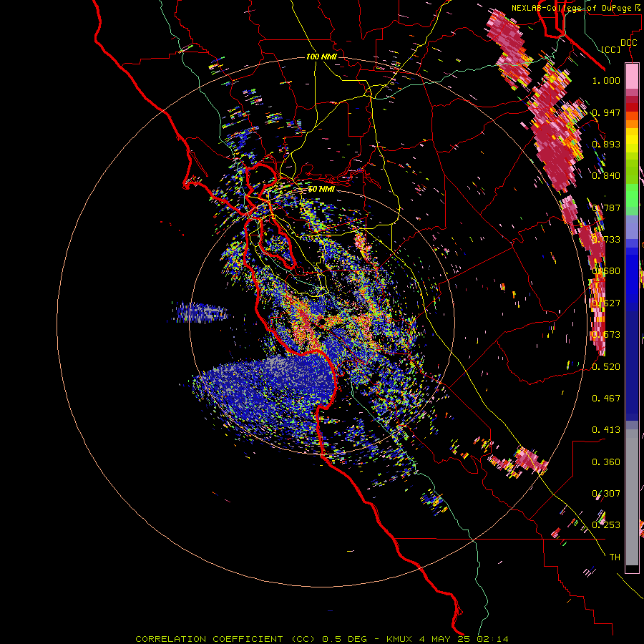Click the 0.893 scale value
This screenshot has width=644, height=644.
pos(606,144)
